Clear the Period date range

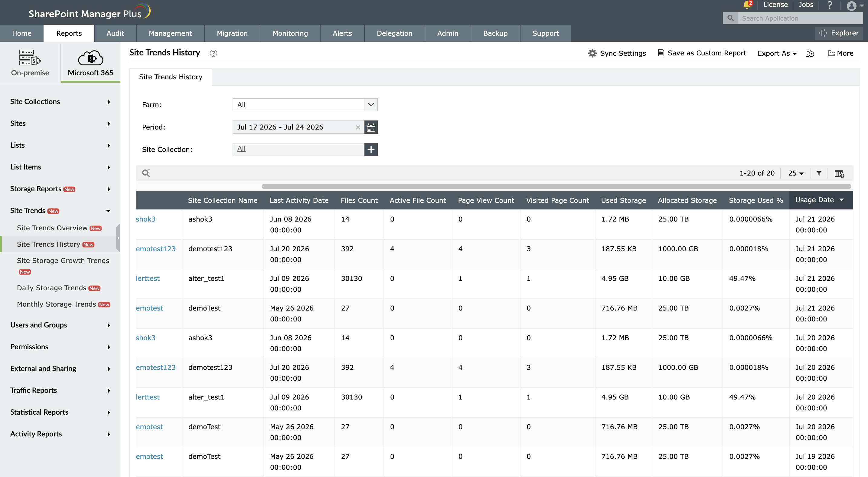[x=358, y=127]
